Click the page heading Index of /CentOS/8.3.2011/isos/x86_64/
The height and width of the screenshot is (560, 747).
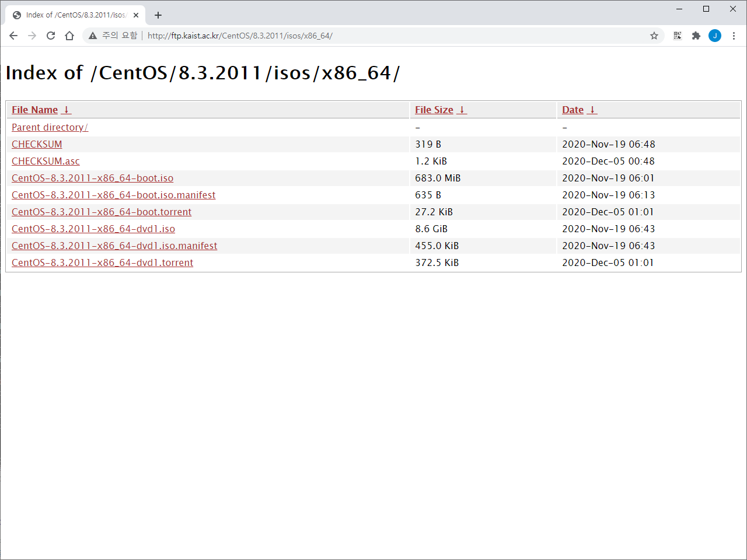(x=203, y=73)
